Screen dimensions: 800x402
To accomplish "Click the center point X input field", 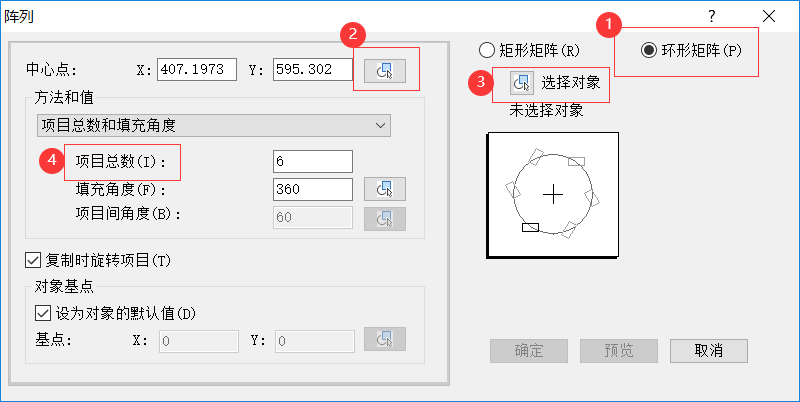I will [196, 69].
